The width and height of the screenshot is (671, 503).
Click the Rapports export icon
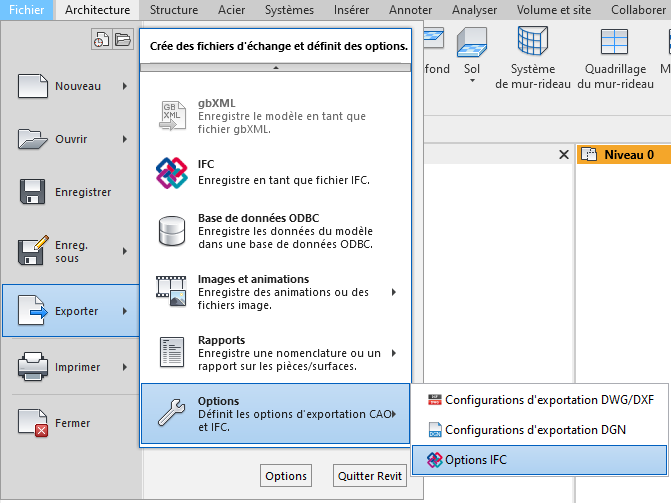pyautogui.click(x=172, y=352)
